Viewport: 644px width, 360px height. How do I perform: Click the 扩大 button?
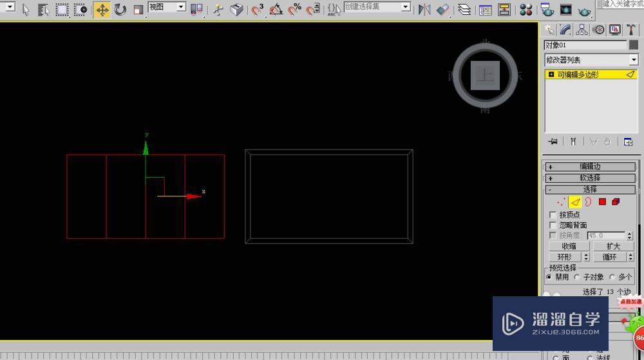click(x=613, y=246)
